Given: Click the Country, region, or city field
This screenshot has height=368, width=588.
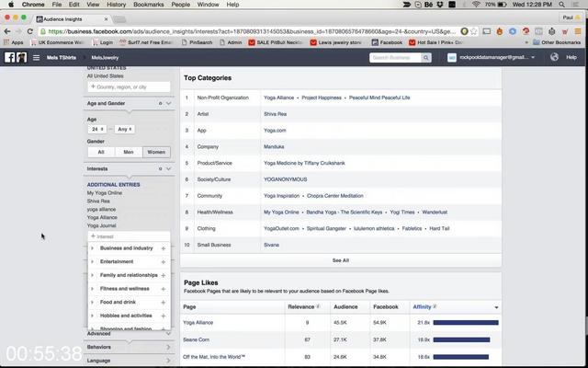Looking at the screenshot, I should 129,87.
